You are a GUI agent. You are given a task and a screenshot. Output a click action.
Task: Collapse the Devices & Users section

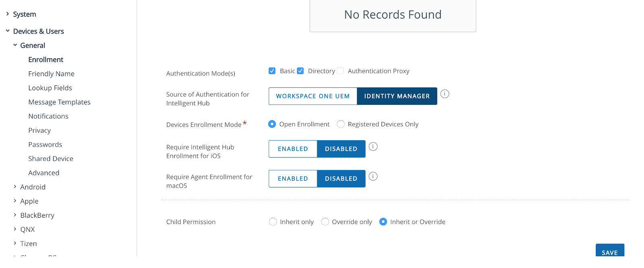click(x=8, y=31)
